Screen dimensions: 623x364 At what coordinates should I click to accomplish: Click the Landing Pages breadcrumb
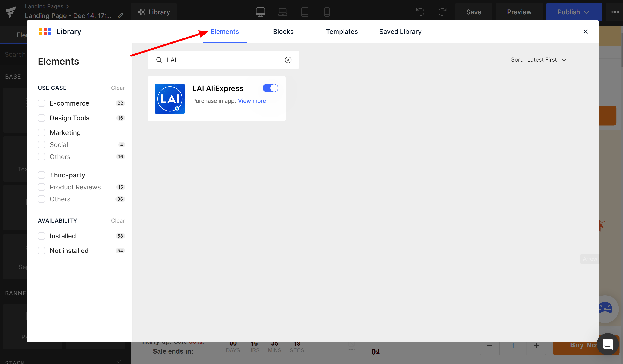click(44, 6)
